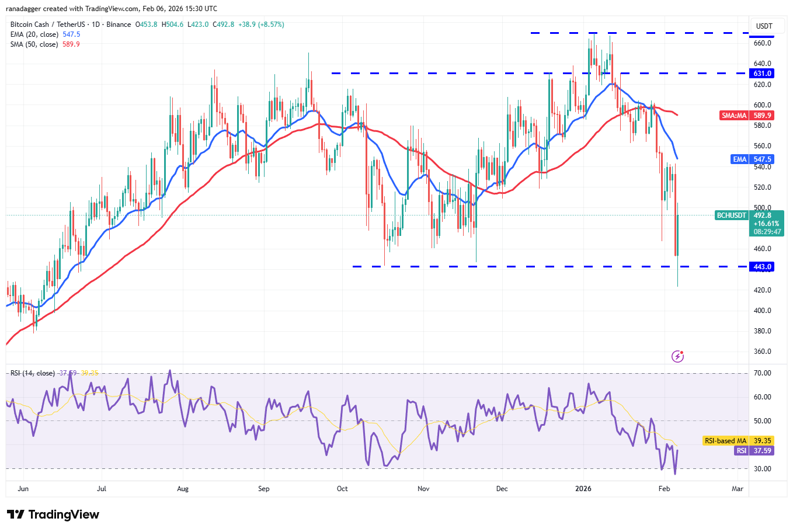Click the TradingView wordmark text

coord(64,514)
